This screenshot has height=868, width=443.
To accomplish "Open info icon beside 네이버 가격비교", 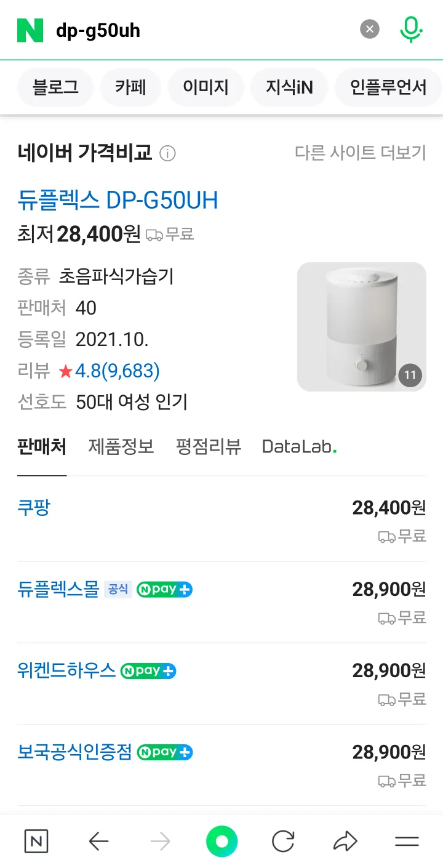I will 167,153.
